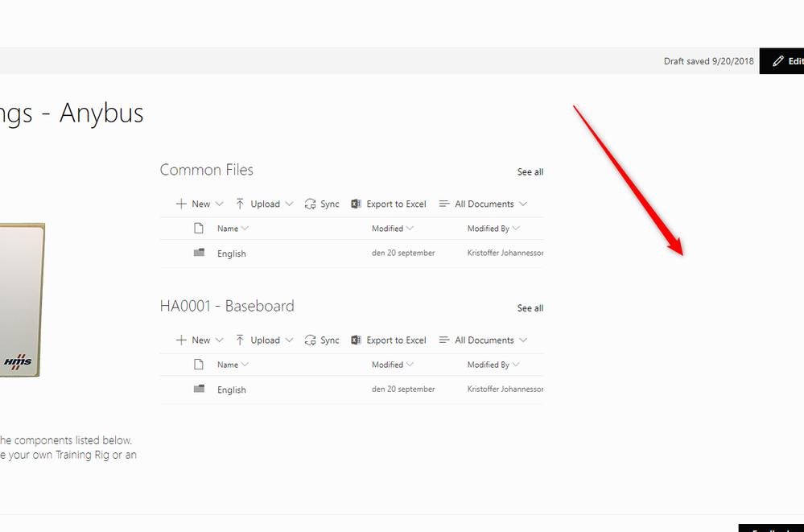This screenshot has width=804, height=532.
Task: Click Kristoffer Johannesson in HA0001 Baseboard row
Action: pyautogui.click(x=505, y=390)
